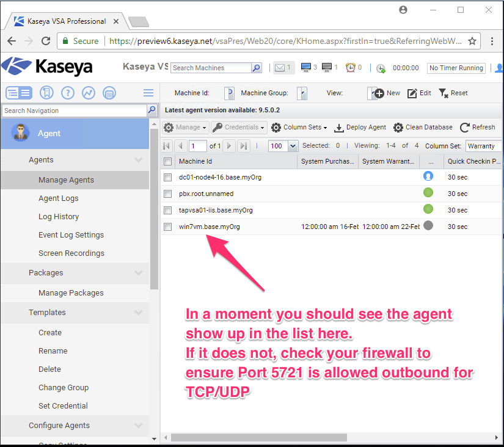The width and height of the screenshot is (504, 447).
Task: Open the Chrome user profile icon
Action: [x=403, y=10]
